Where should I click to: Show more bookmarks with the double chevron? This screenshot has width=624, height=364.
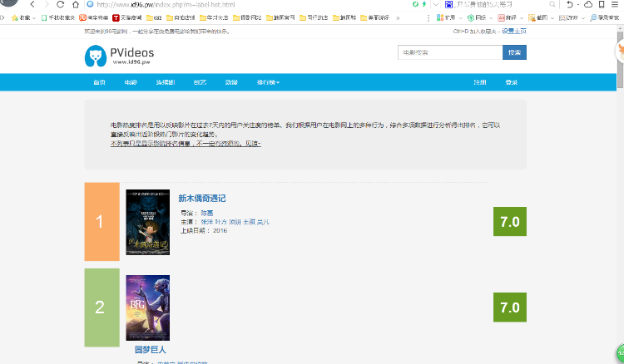pos(398,18)
